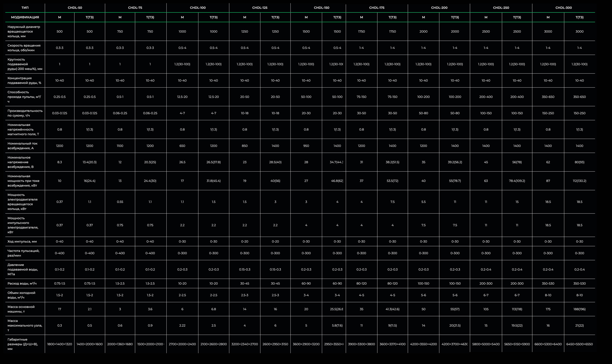Viewport: 612px width, 364px height.
Task: Click the ТИП header cell
Action: pos(25,8)
